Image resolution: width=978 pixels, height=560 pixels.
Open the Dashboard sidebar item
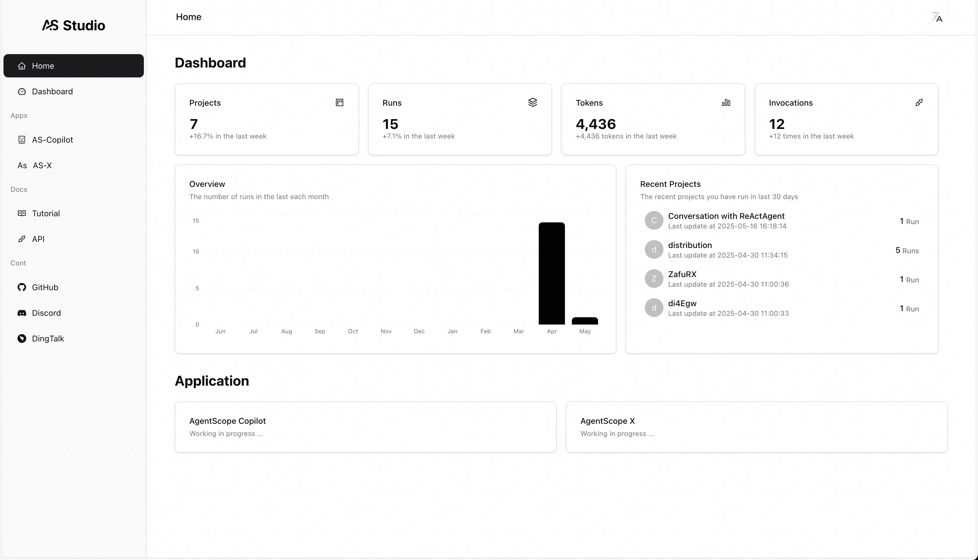(x=52, y=91)
